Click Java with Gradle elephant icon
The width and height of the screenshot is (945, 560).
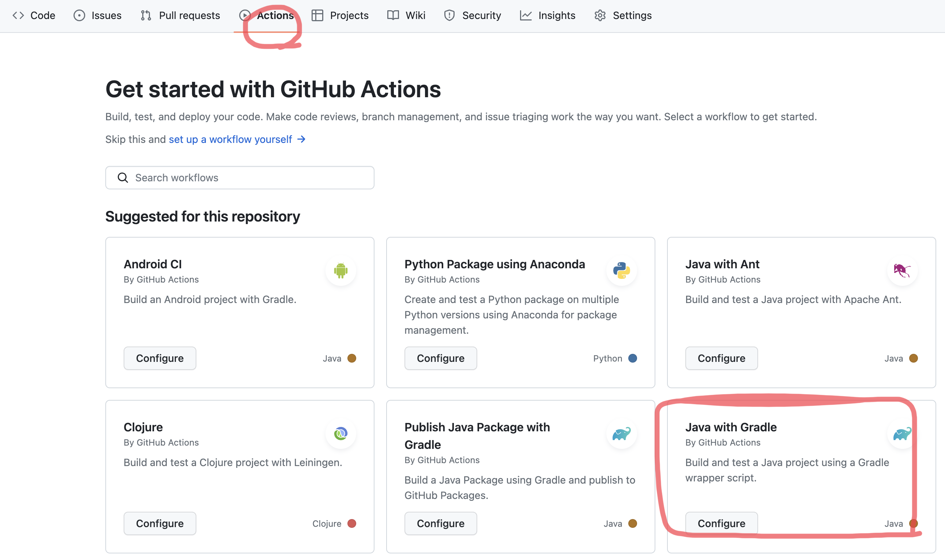coord(902,434)
